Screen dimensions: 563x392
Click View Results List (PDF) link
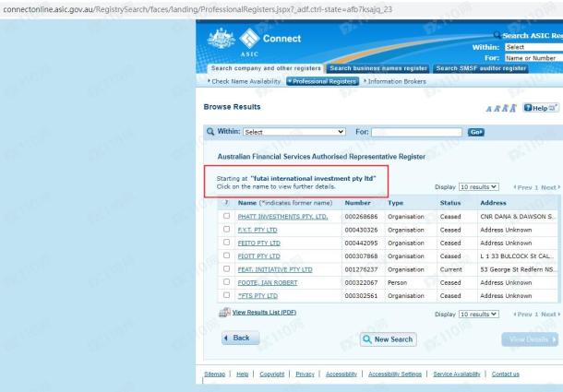click(x=264, y=313)
